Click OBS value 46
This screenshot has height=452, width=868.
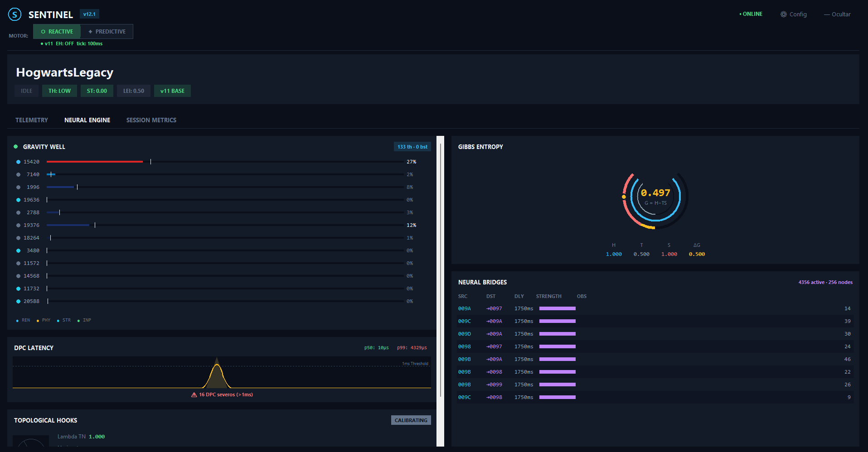(848, 359)
